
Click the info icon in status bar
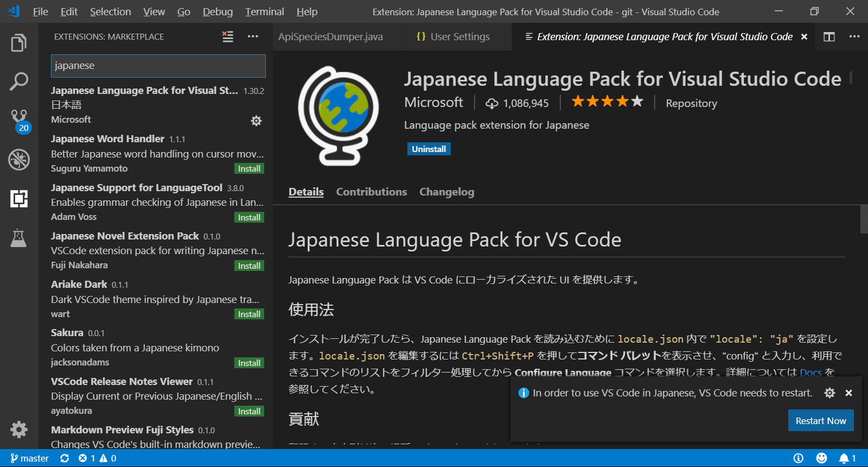point(798,458)
